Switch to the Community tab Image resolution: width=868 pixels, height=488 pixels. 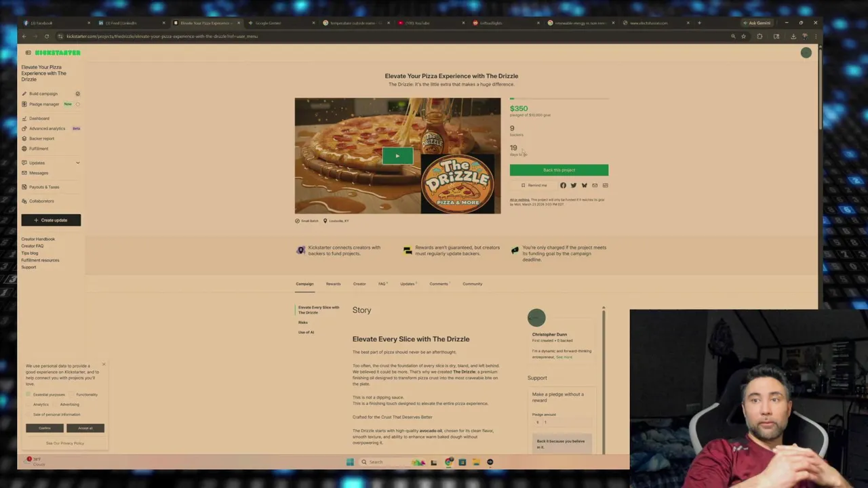[x=473, y=284]
